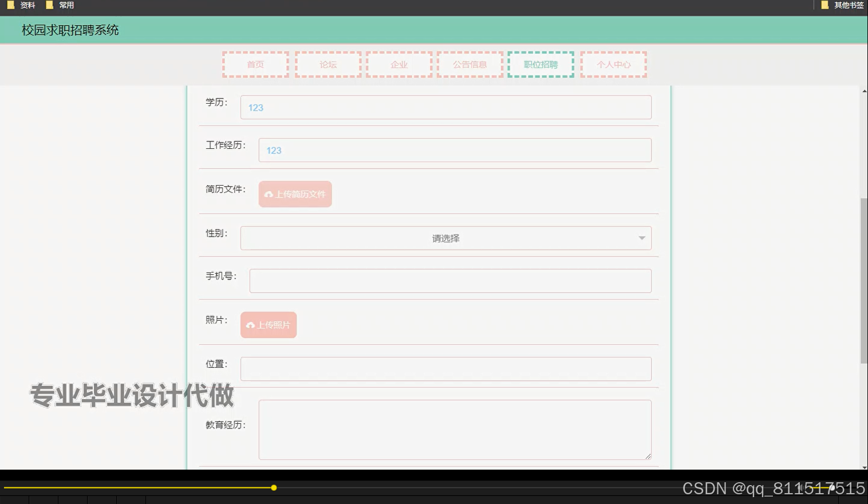Screen dimensions: 868x504
Task: Click the 上传简历文件 resume upload button
Action: (x=295, y=194)
